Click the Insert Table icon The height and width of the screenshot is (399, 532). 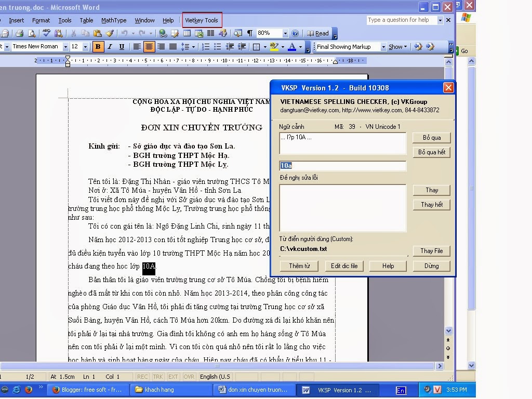pyautogui.click(x=187, y=33)
